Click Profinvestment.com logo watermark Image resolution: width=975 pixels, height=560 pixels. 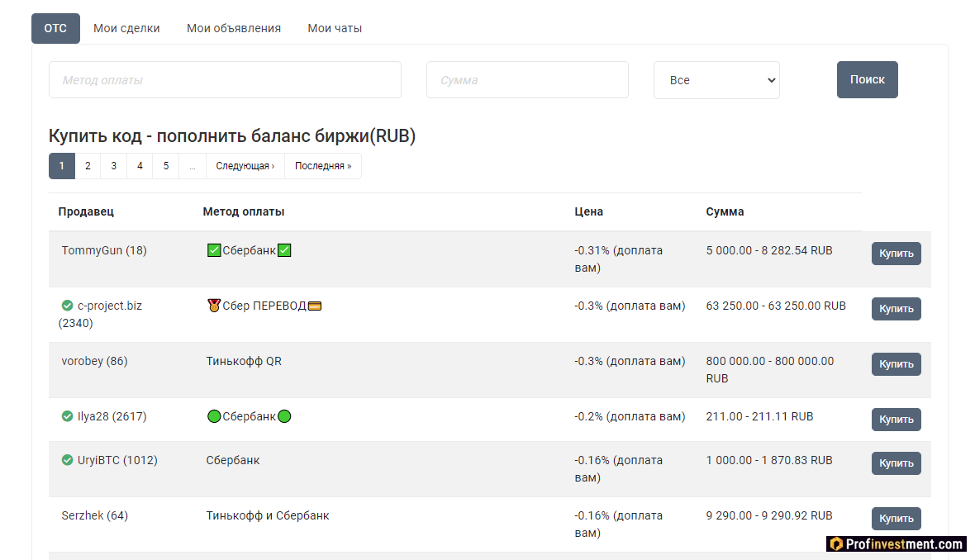click(x=897, y=543)
